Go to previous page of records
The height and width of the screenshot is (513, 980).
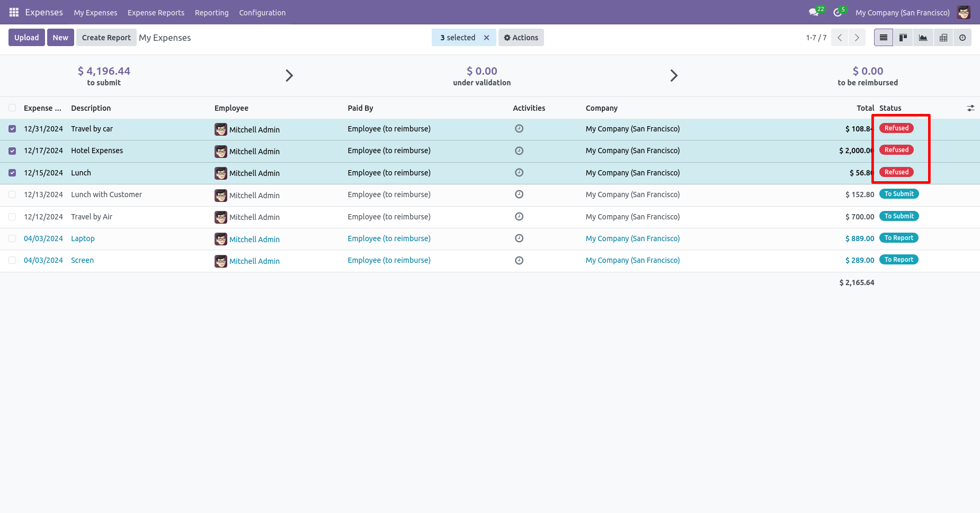coord(840,38)
